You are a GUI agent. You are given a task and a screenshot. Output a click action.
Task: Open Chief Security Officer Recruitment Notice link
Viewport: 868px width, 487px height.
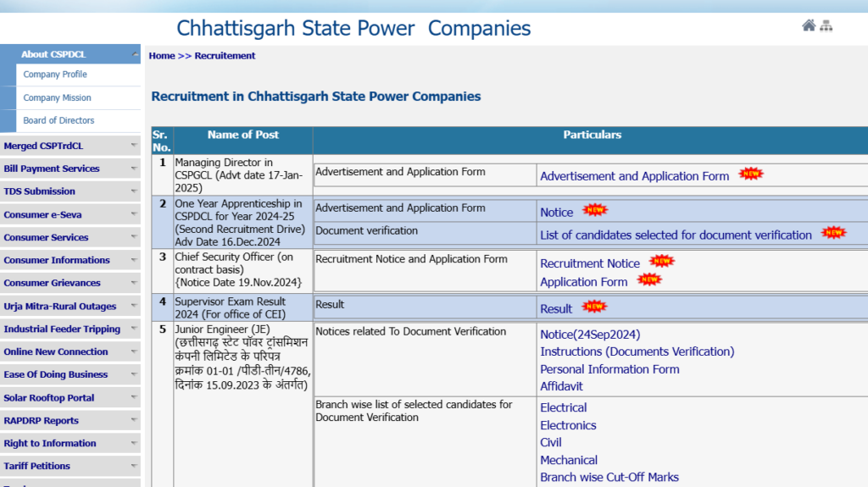pos(590,263)
